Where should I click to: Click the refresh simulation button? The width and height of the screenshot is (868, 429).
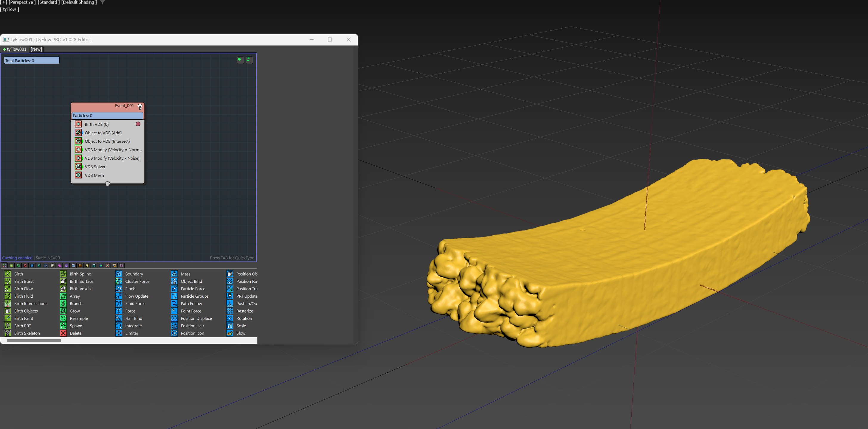point(249,60)
